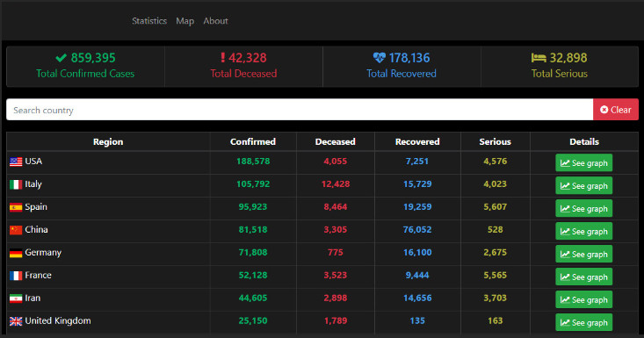Click China serious value 528
This screenshot has width=644, height=338.
click(x=495, y=230)
